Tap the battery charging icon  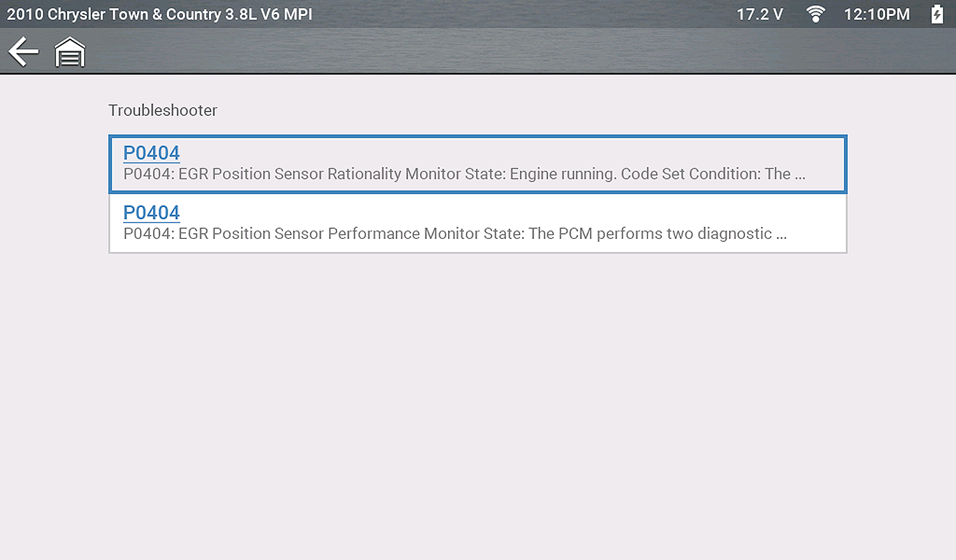click(937, 14)
